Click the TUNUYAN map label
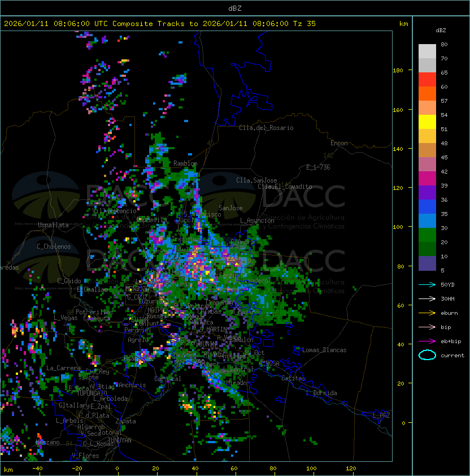The image size is (470, 476). tap(120, 440)
